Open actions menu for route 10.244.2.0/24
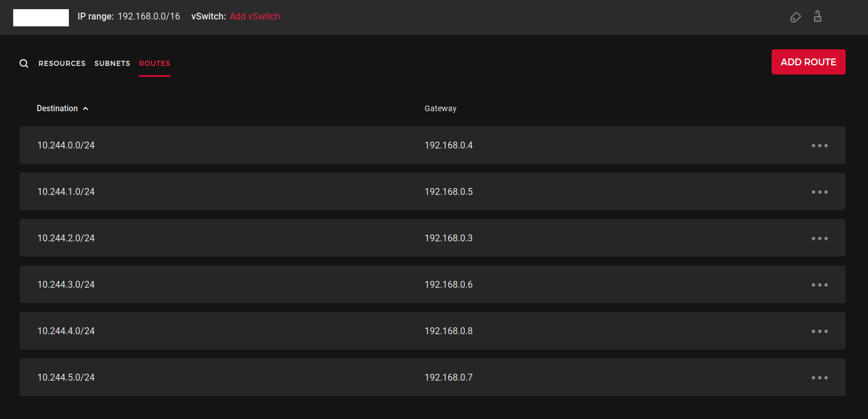Image resolution: width=868 pixels, height=419 pixels. (819, 238)
